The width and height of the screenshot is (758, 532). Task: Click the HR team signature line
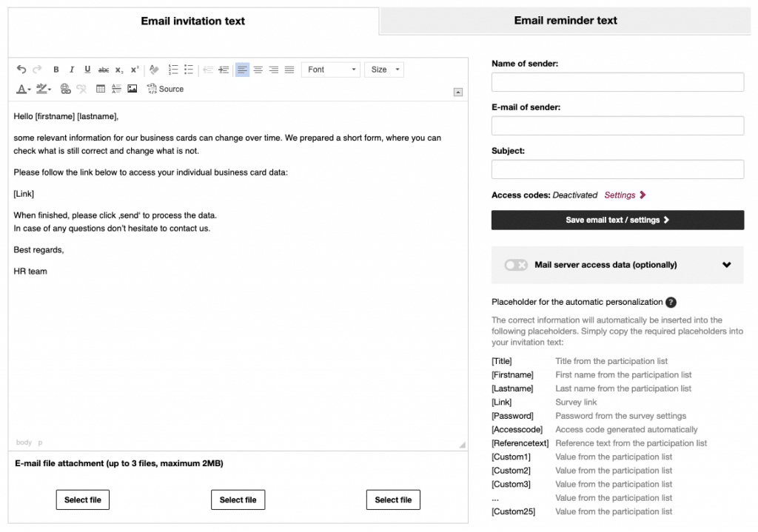(30, 272)
